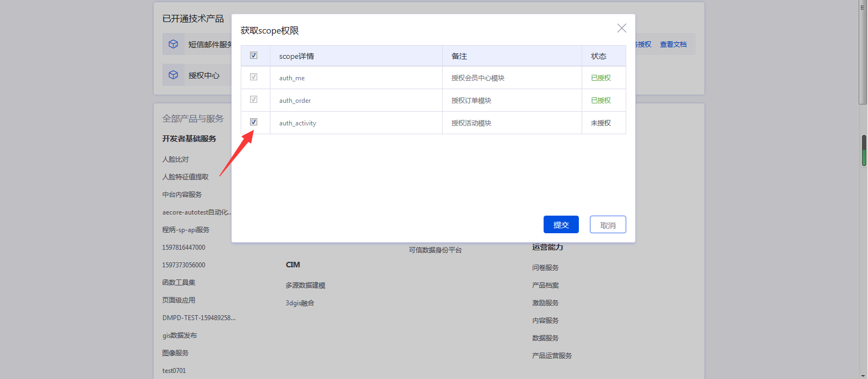This screenshot has width=868, height=379.
Task: Open the 查看文档 link
Action: (673, 45)
